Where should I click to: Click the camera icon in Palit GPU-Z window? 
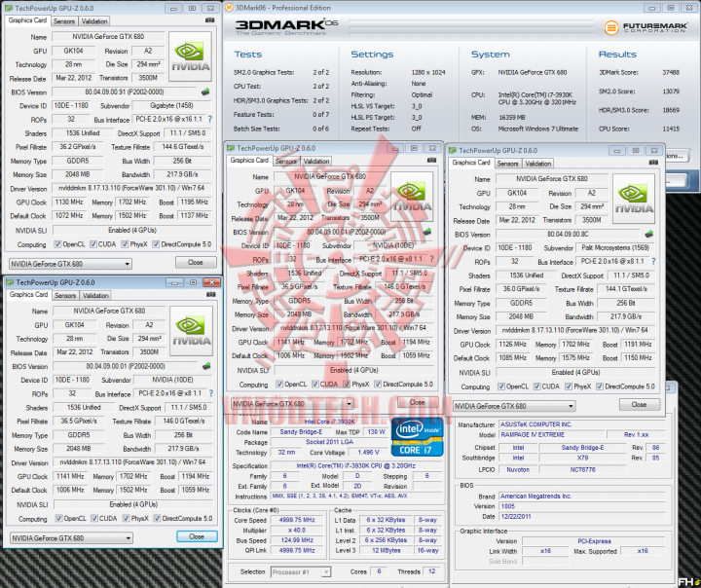coord(653,163)
